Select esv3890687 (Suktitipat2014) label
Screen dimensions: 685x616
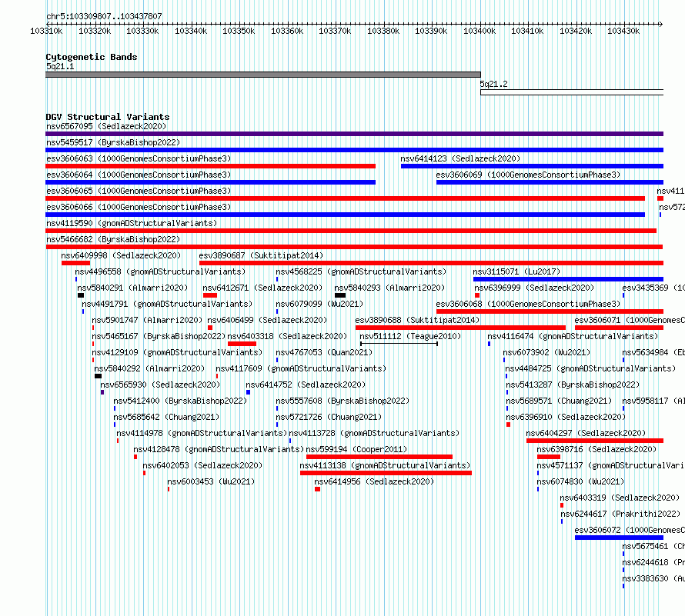tap(261, 255)
